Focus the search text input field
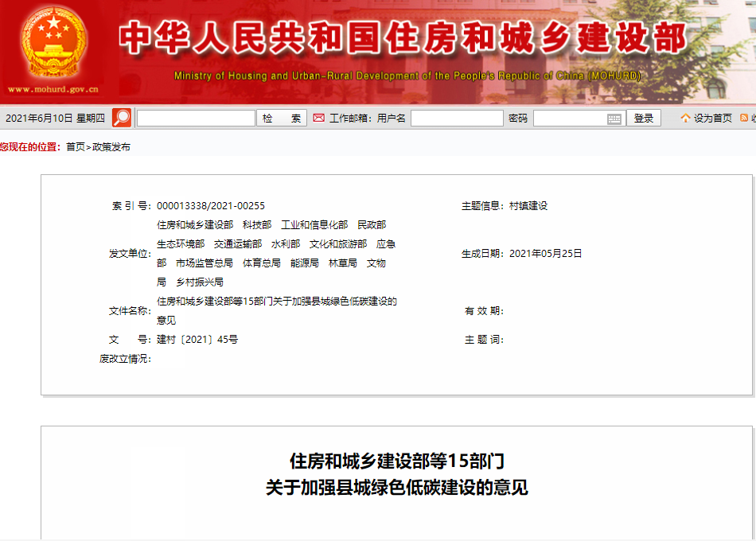756x541 pixels. (196, 118)
